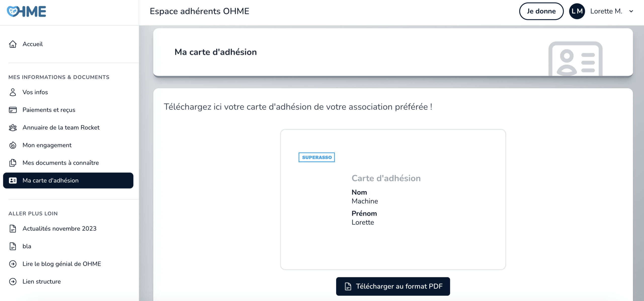Open the Lorette M. user menu
Screen dimensions: 644x301
(x=606, y=11)
